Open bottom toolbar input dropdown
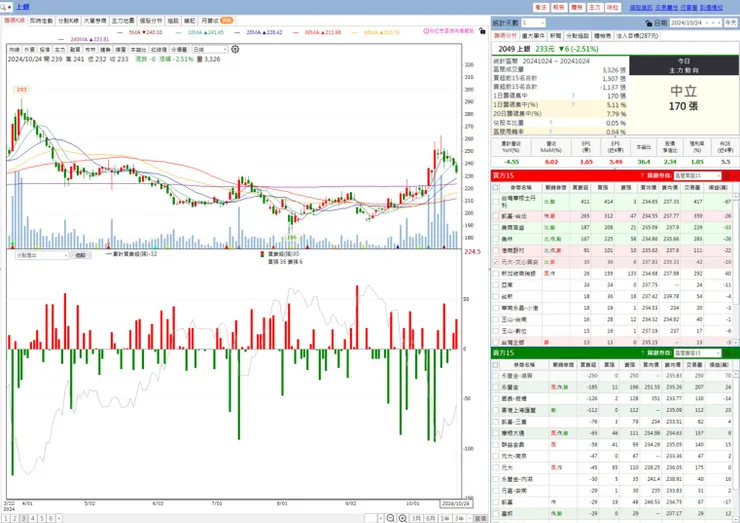The width and height of the screenshot is (740, 523). point(370,518)
